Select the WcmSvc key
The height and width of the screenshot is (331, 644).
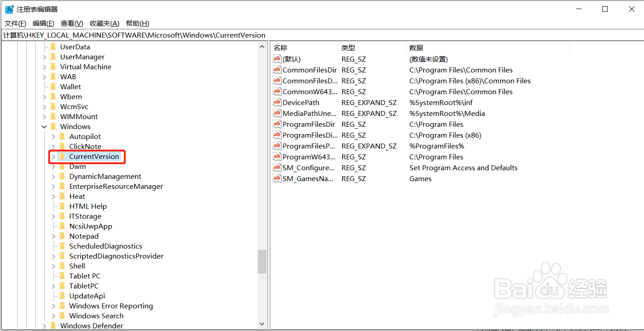point(74,106)
